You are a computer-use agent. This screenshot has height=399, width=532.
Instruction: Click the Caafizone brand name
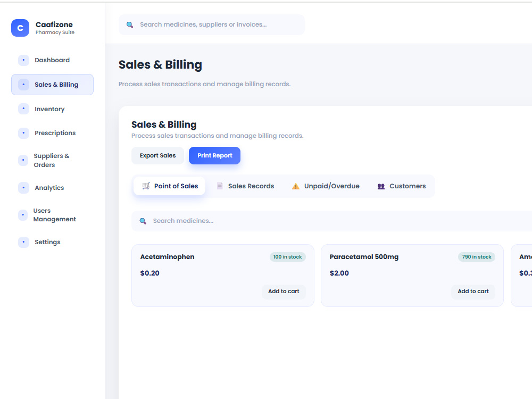click(x=54, y=24)
